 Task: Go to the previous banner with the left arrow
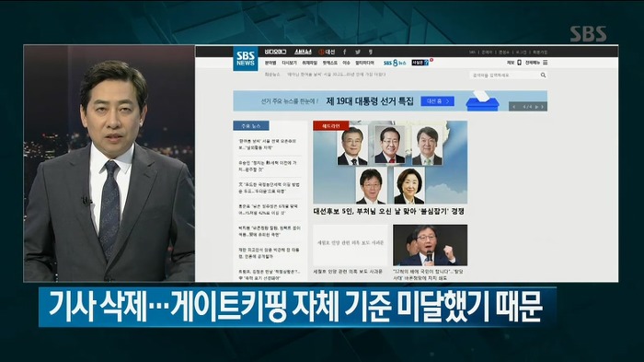[514, 107]
